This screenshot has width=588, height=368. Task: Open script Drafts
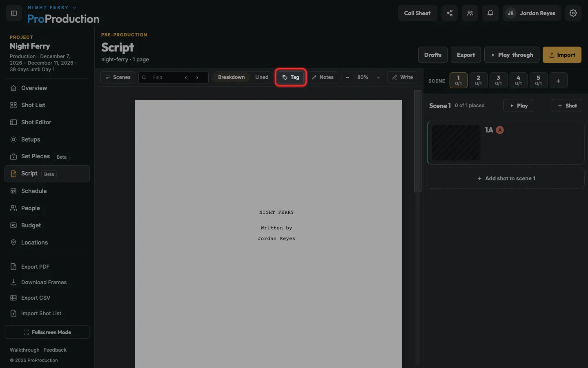coord(433,55)
